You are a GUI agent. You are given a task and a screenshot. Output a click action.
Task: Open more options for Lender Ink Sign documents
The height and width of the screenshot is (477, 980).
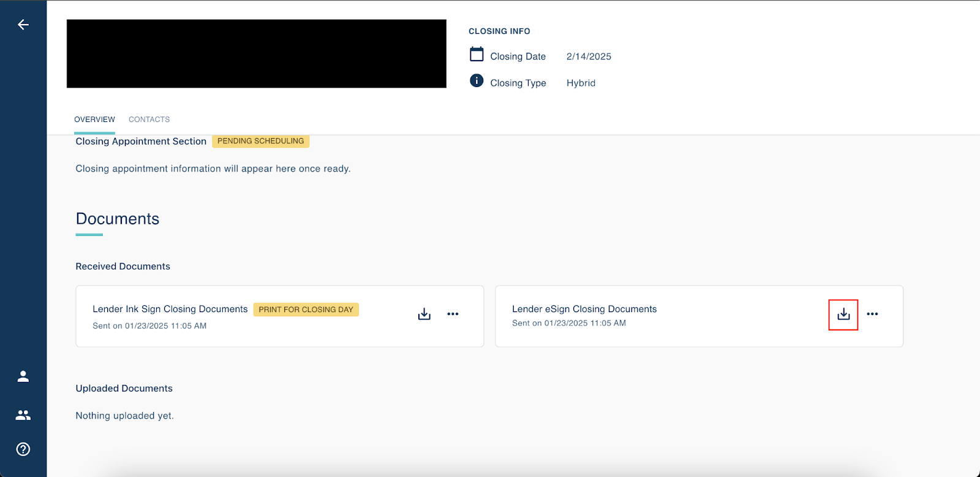coord(453,314)
